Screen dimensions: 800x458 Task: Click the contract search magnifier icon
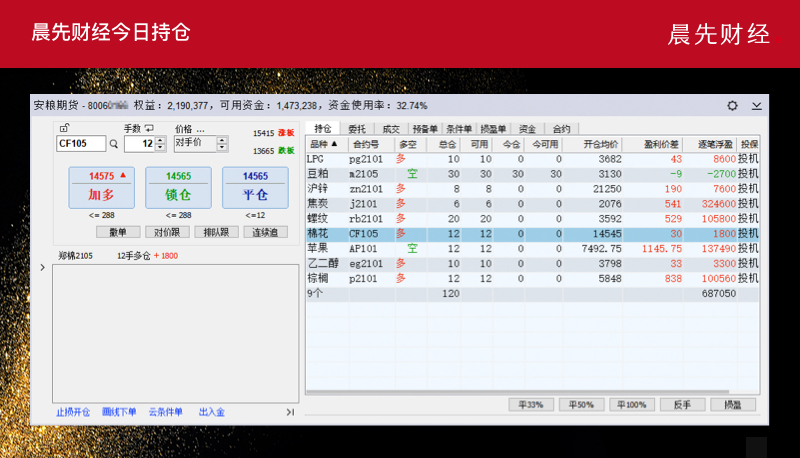pyautogui.click(x=112, y=144)
